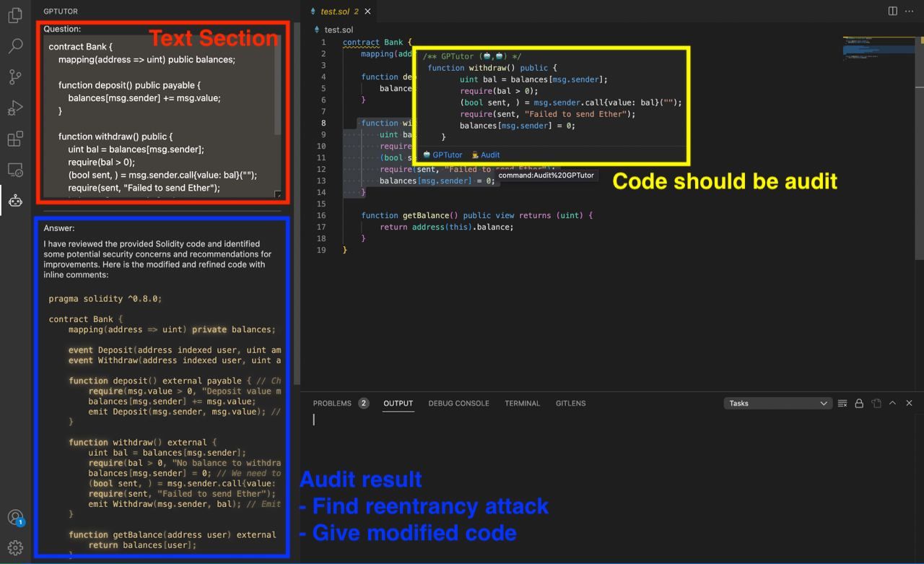Viewport: 924px width, 564px height.
Task: Click test.sol in the breadcrumb
Action: [x=339, y=30]
